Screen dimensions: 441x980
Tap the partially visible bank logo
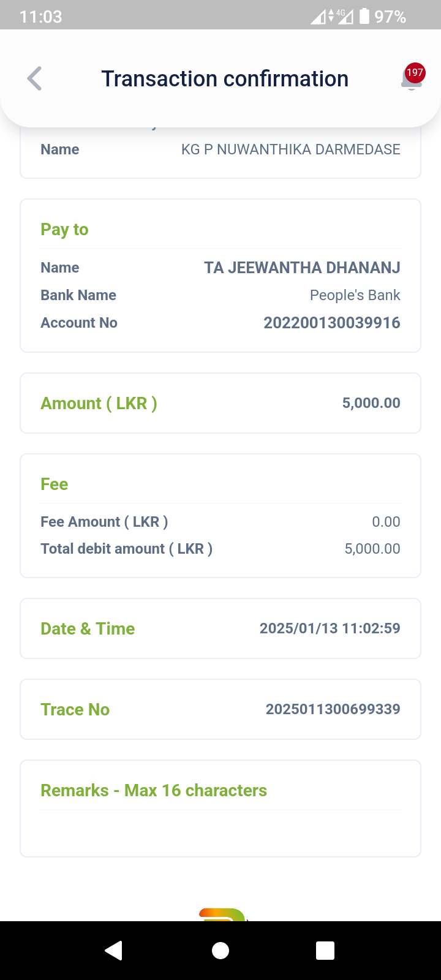point(222,914)
